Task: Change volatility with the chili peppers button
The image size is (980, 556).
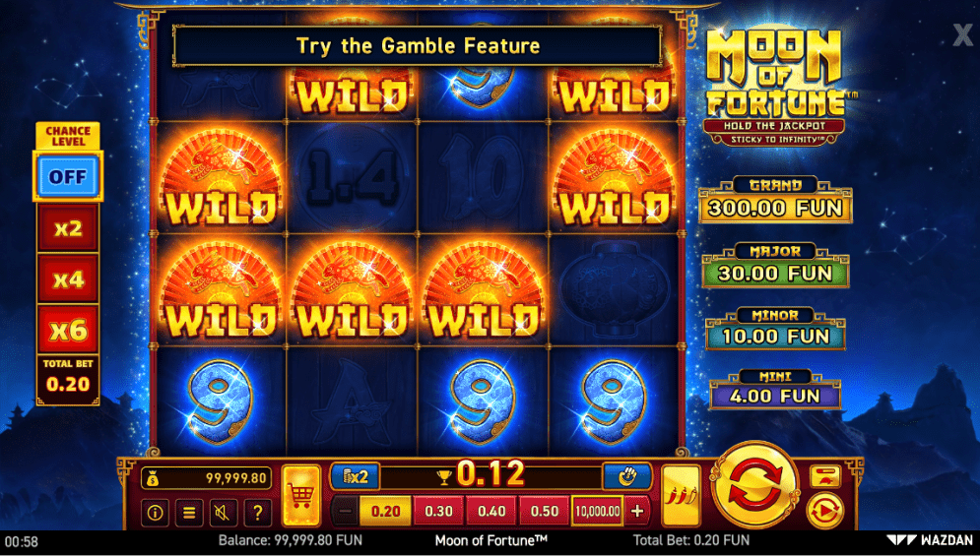Action: 681,496
